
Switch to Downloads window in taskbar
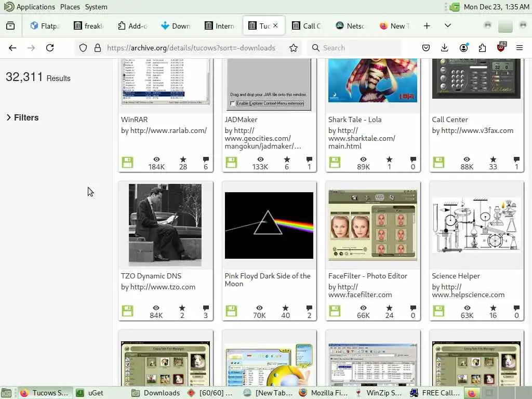156,393
